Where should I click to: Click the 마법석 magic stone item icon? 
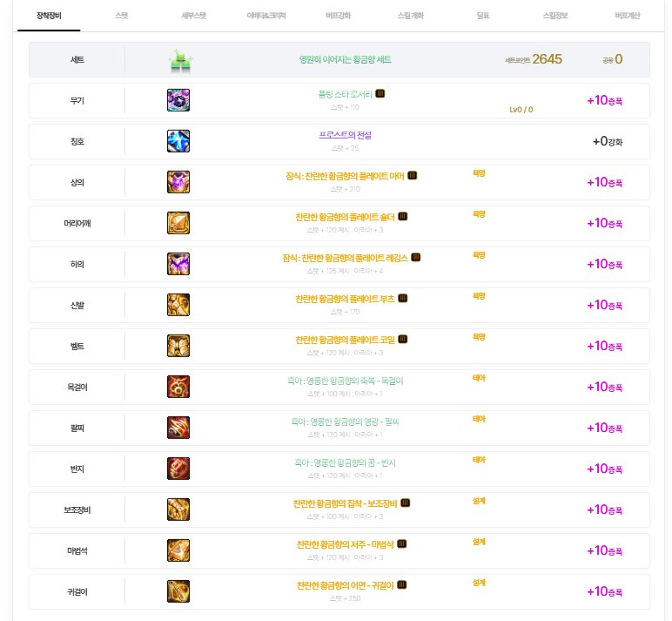point(178,550)
